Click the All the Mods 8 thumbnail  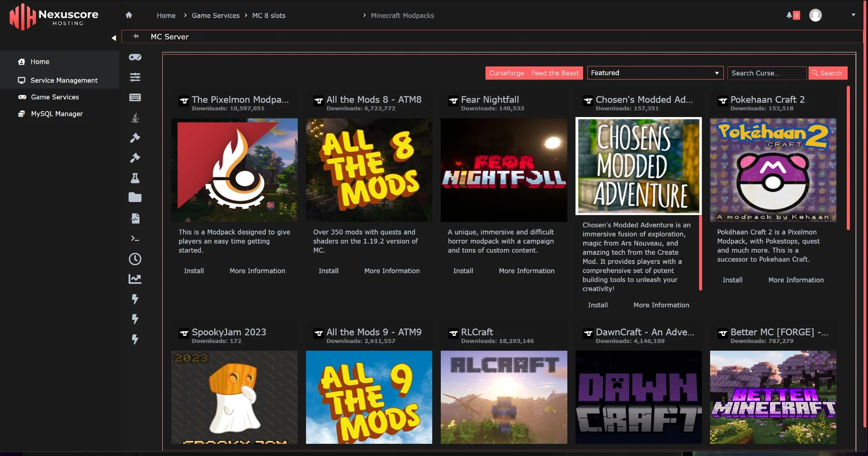tap(369, 170)
